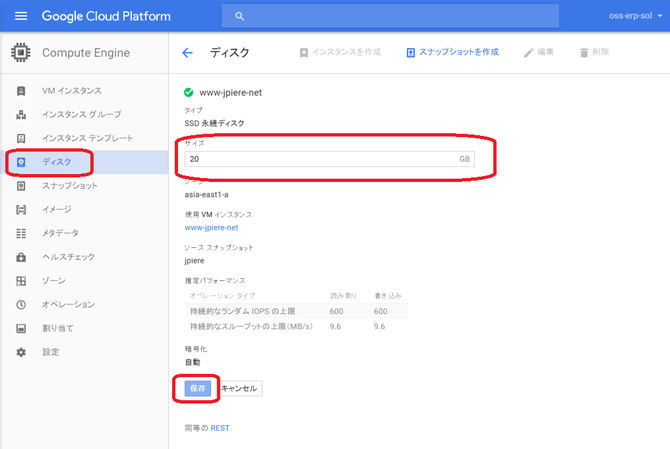Click 持続的なランダム IOPS の上限 row
This screenshot has width=670, height=449.
296,311
